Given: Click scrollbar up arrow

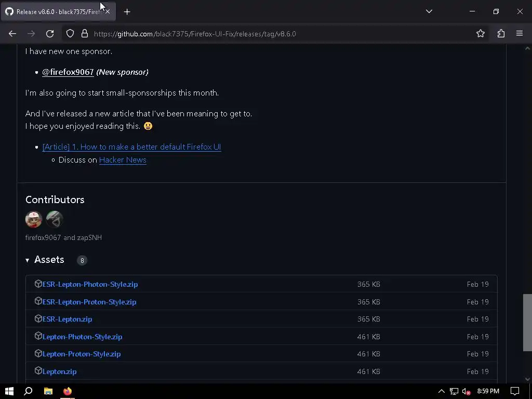Looking at the screenshot, I should tap(527, 48).
